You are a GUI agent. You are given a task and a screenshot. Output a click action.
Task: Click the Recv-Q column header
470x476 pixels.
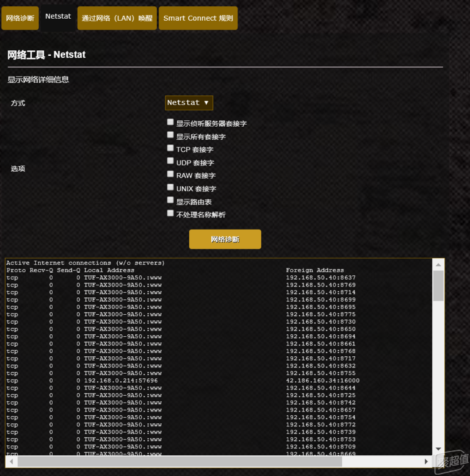[x=41, y=270]
